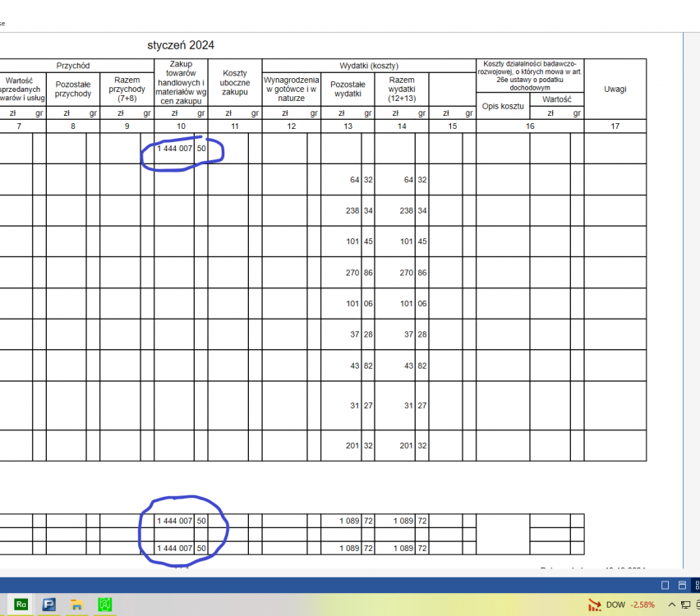The height and width of the screenshot is (616, 700).
Task: Open the green Ra app in taskbar
Action: tap(21, 605)
